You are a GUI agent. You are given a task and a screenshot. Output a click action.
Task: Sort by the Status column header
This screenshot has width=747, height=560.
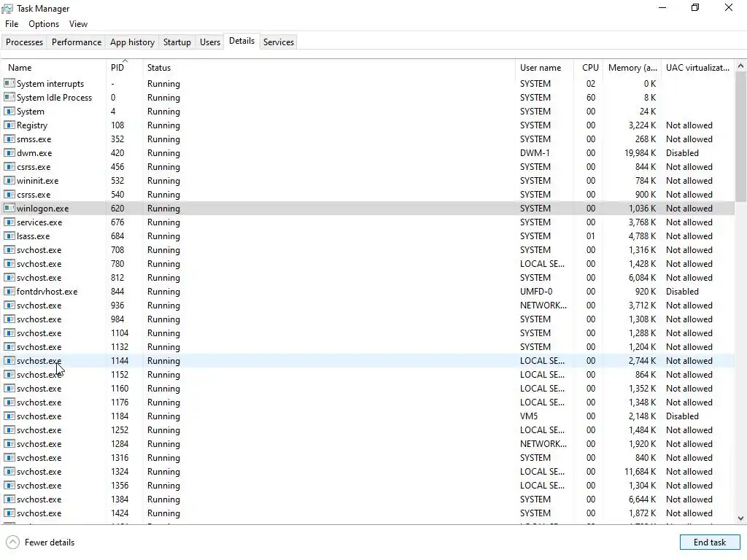coord(329,68)
